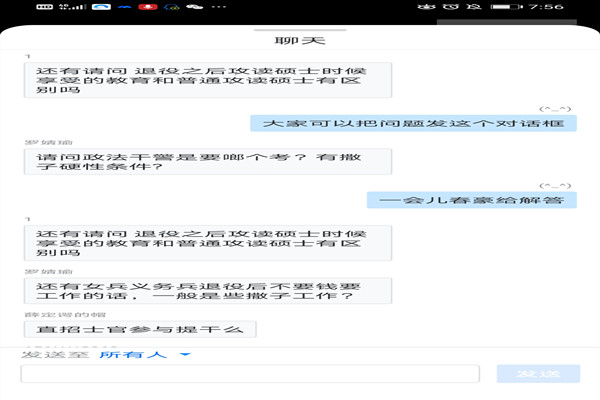Tap the 聊天 panel title
The width and height of the screenshot is (600, 400).
click(299, 42)
